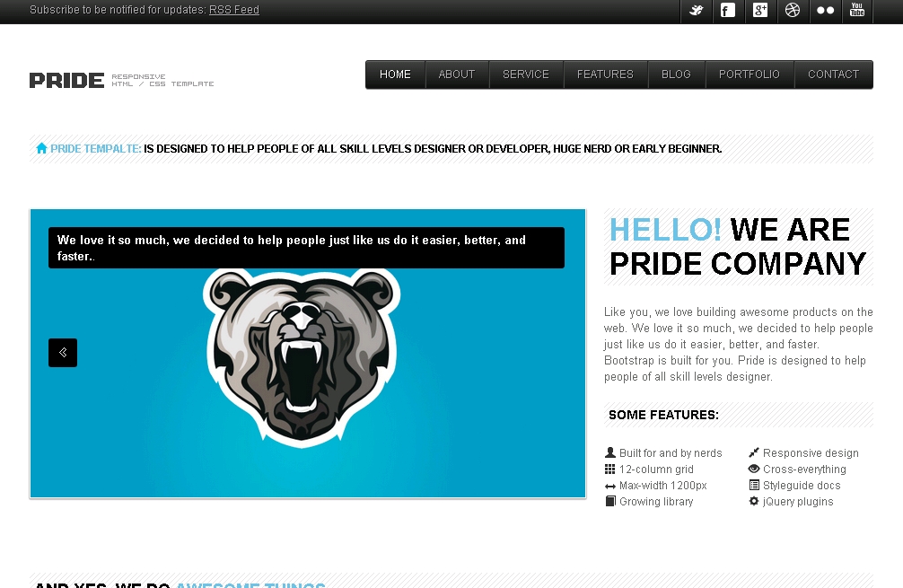Navigate to the SERVICE page
Viewport: 903px width, 588px height.
click(x=526, y=75)
